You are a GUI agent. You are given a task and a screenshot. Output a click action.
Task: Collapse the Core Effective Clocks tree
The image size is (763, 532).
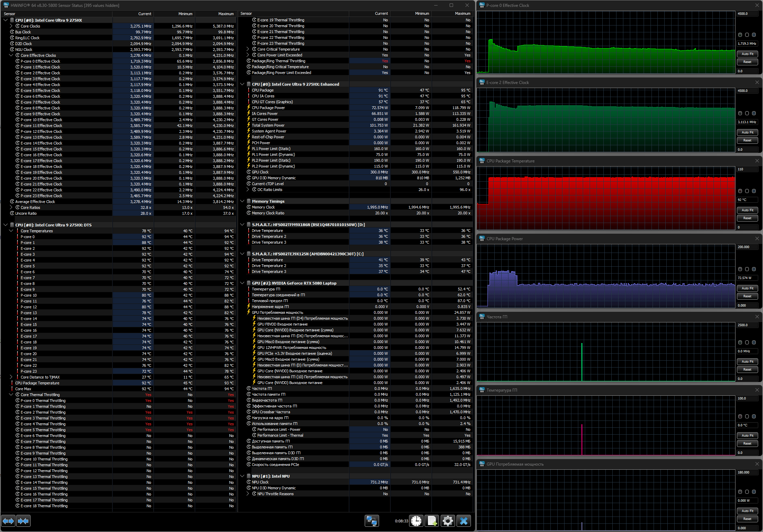11,55
